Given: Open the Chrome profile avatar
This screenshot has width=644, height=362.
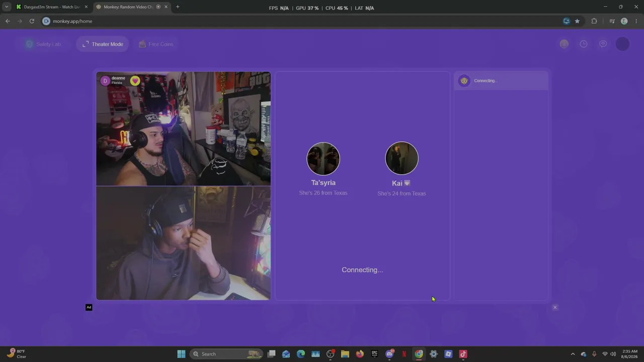Looking at the screenshot, I should point(624,21).
